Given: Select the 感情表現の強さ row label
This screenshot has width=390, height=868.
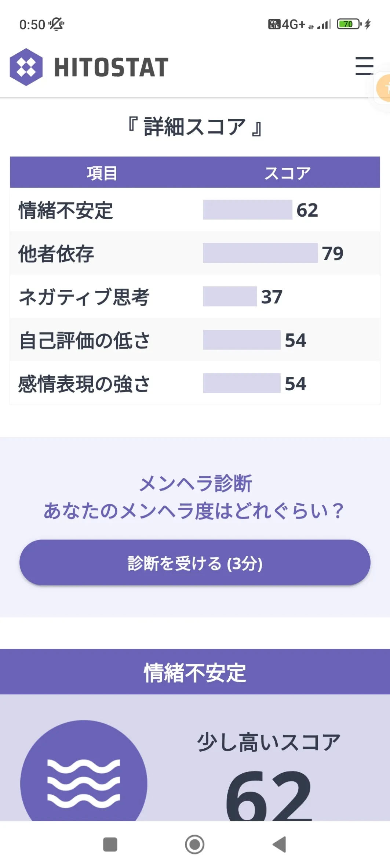Looking at the screenshot, I should tap(84, 384).
